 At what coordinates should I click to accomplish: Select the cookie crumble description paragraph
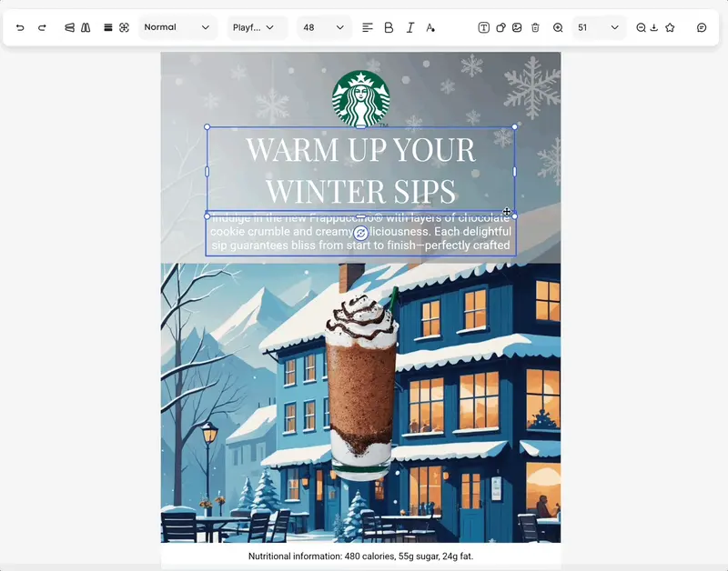[360, 232]
